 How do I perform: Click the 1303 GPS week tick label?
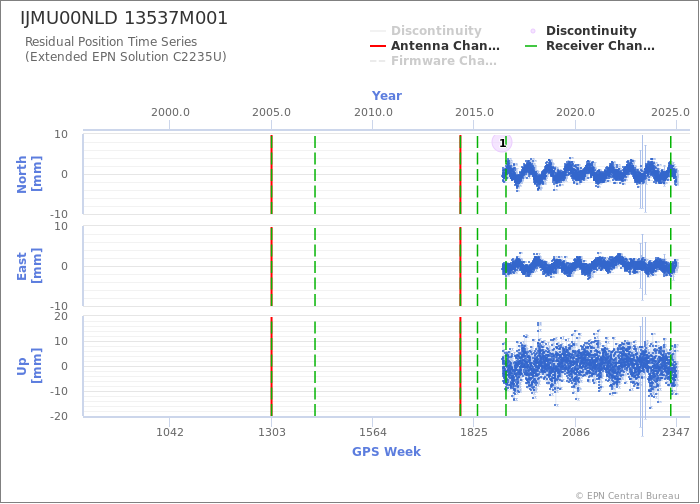pos(271,432)
